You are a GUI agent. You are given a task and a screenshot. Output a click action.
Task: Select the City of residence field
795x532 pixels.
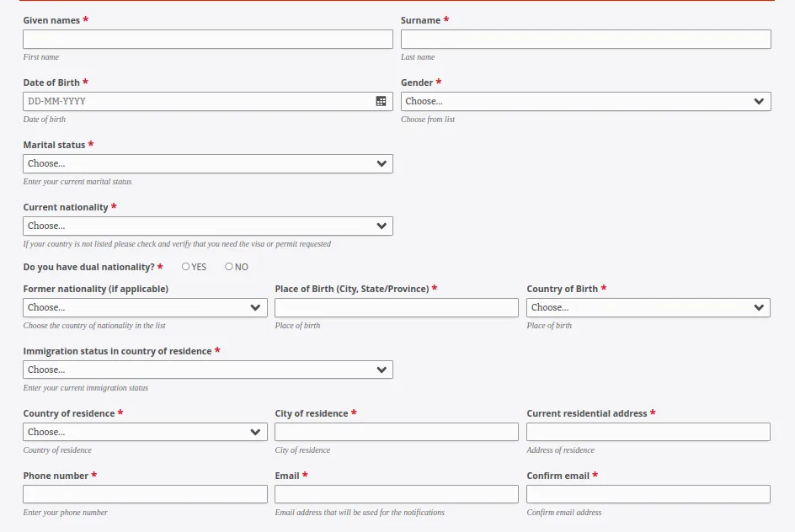(396, 431)
